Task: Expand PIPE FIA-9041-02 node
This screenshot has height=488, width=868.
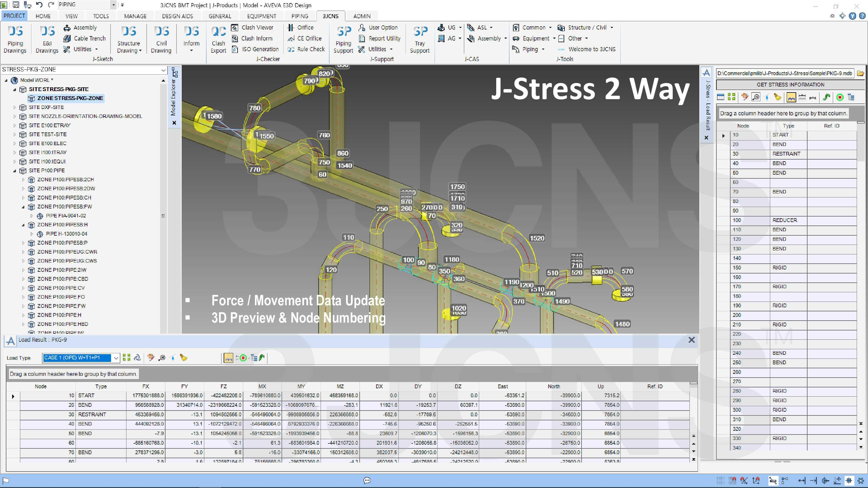Action: (x=32, y=216)
